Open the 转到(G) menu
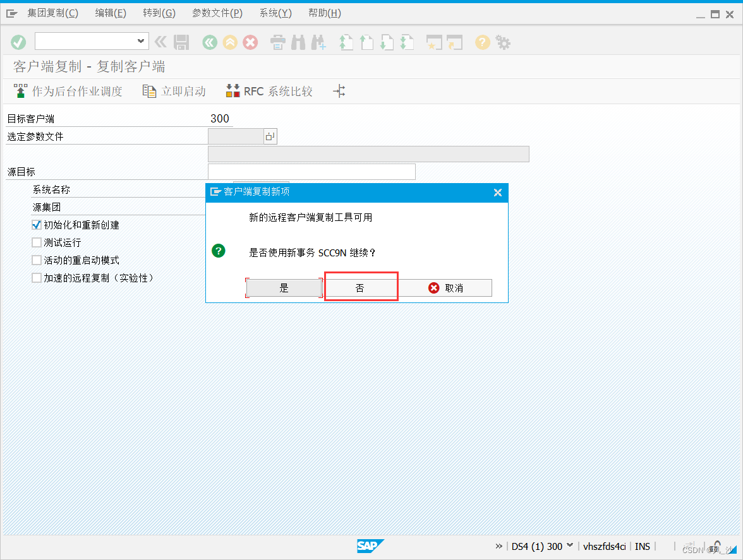The height and width of the screenshot is (560, 743). tap(159, 13)
